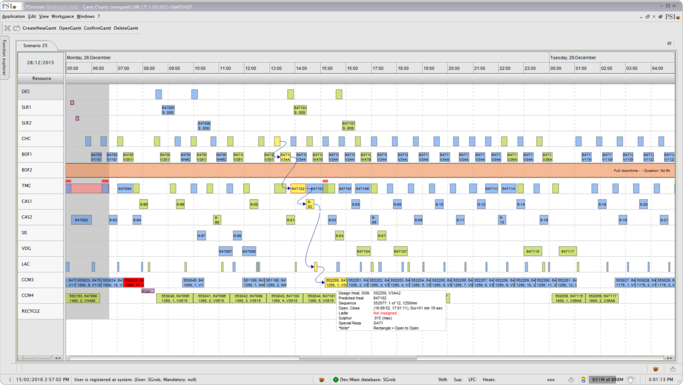Select the Scenario 25 tab
683x385 pixels.
35,45
